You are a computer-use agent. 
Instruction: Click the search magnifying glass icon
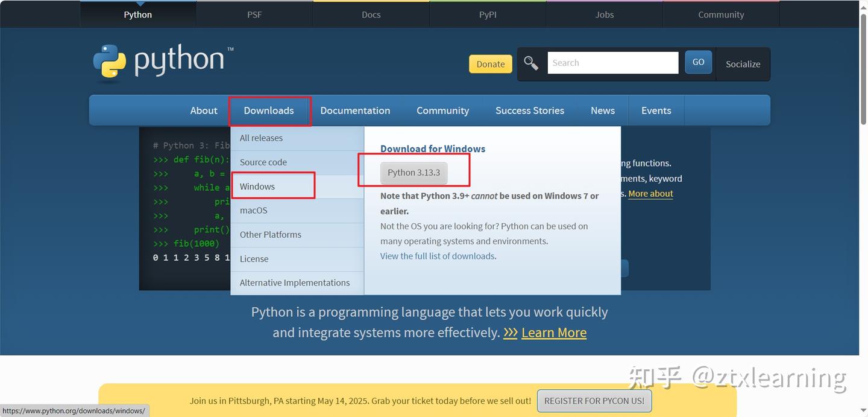(x=531, y=62)
